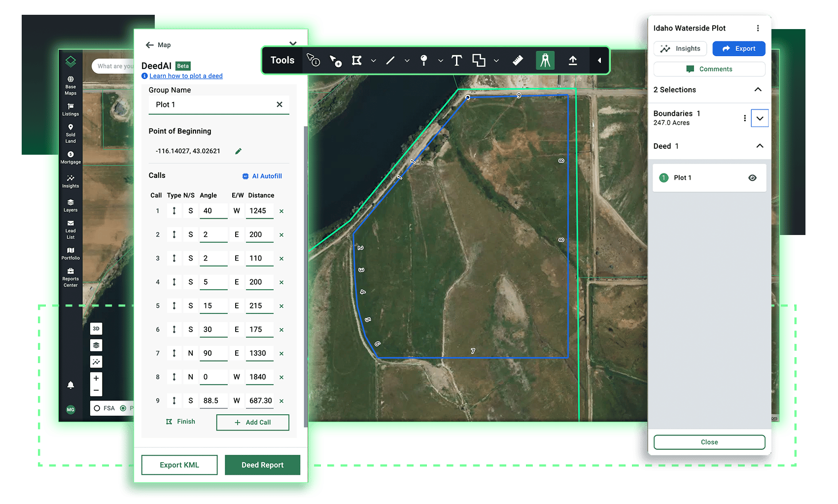This screenshot has height=504, width=838.
Task: Toggle call 1 N/S direction S
Action: point(191,211)
